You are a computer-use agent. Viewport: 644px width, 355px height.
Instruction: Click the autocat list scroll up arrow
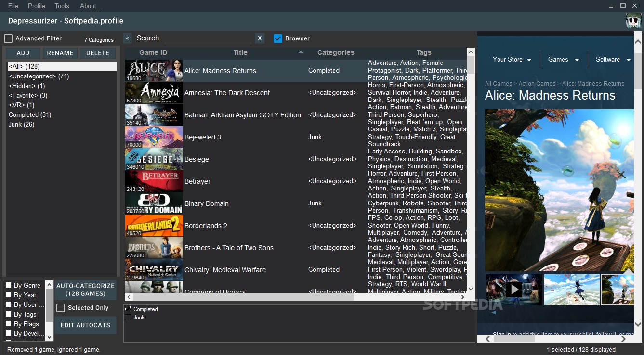pos(49,285)
